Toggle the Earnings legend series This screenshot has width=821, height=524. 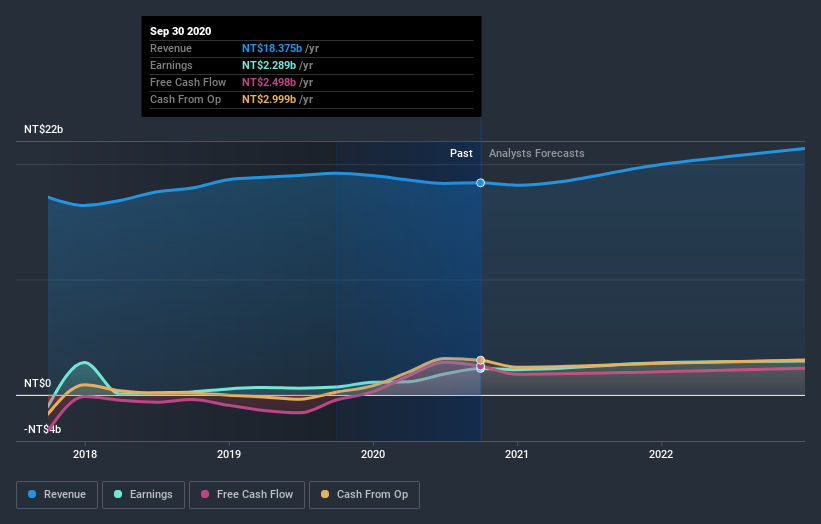click(x=143, y=495)
